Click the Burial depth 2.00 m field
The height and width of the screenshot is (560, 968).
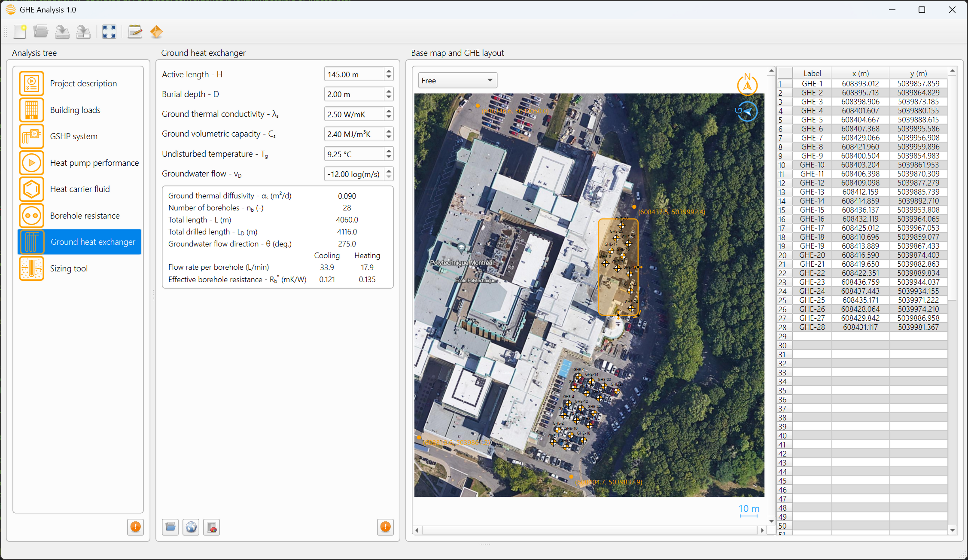[x=354, y=94]
